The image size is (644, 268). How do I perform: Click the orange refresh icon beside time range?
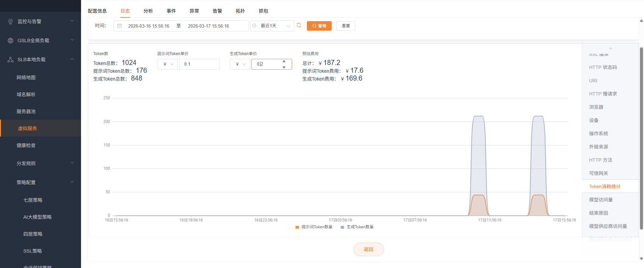[x=299, y=25]
